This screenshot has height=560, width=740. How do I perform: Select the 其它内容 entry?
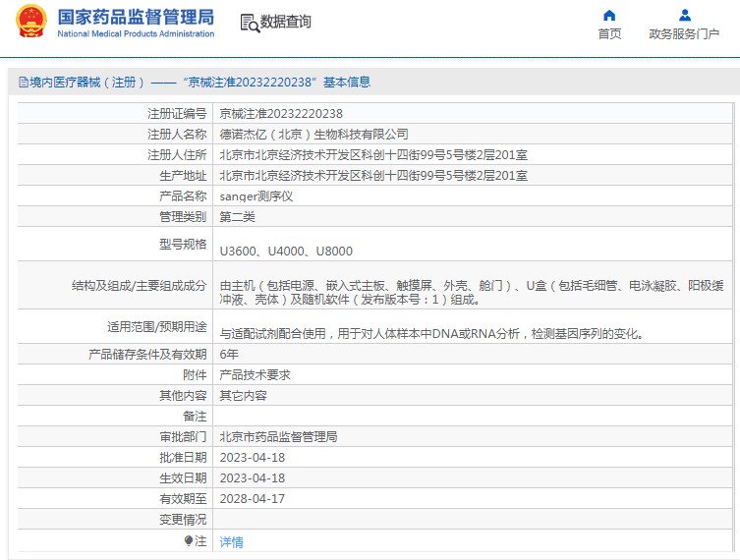pyautogui.click(x=243, y=395)
